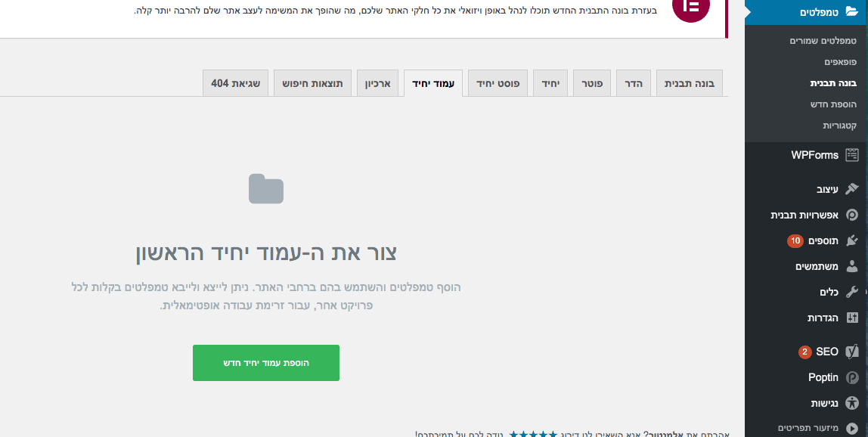Switch to the שגיאת 404 tab
This screenshot has width=868, height=437.
click(x=235, y=83)
